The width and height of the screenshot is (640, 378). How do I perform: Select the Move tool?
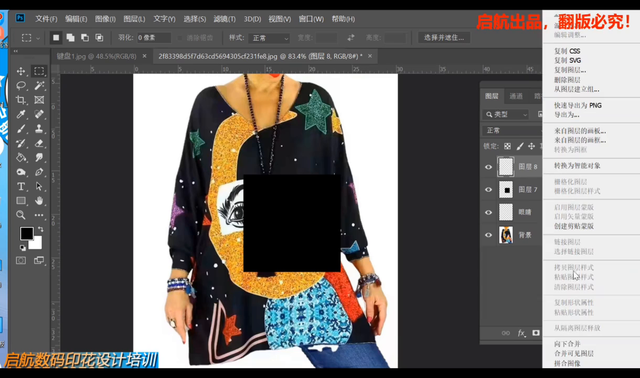(21, 71)
